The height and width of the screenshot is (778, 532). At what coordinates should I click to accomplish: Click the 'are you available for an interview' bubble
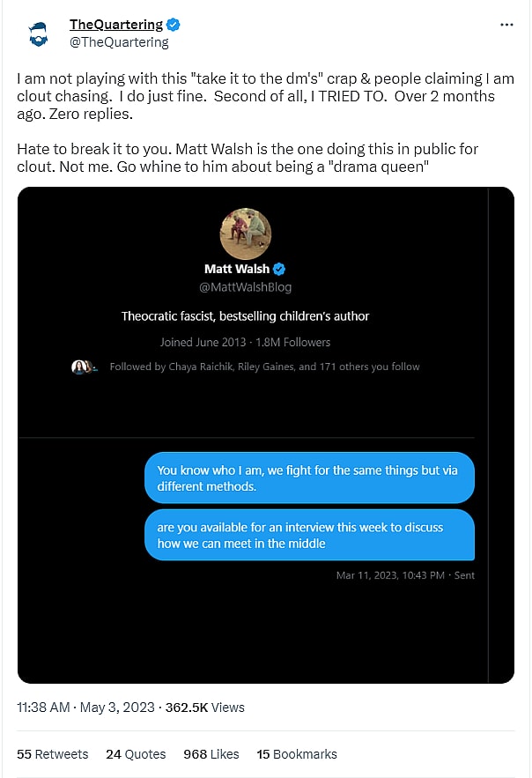point(309,535)
